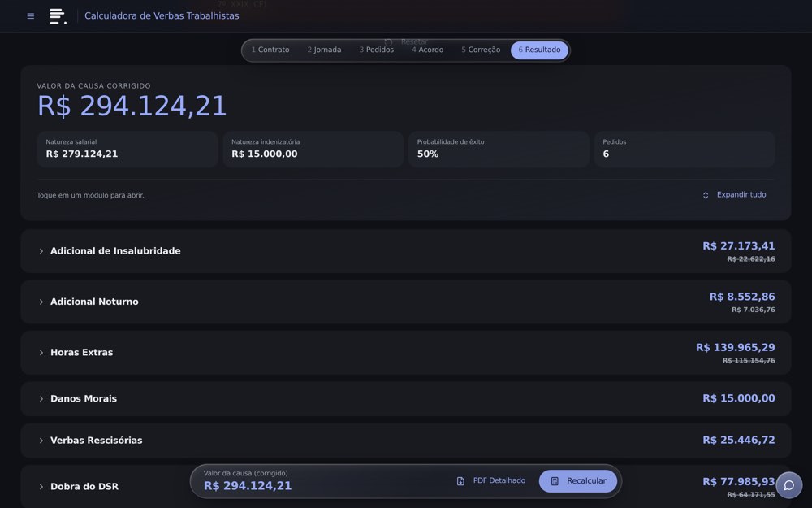Click the PDF Detalhado file icon
This screenshot has height=508, width=812.
point(460,481)
